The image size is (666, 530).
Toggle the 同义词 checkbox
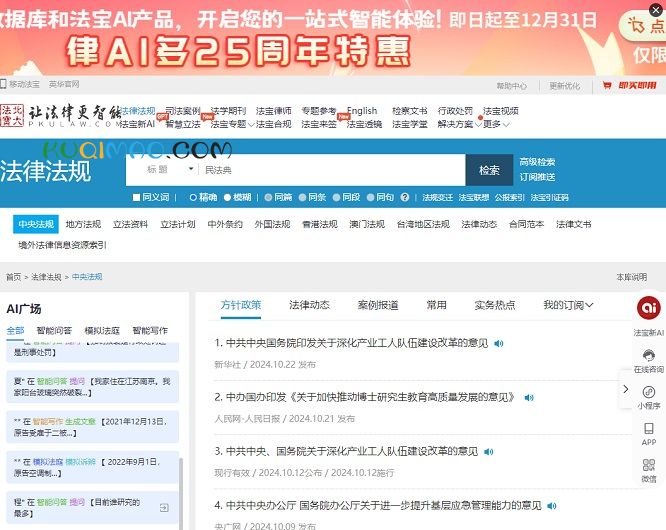point(136,197)
